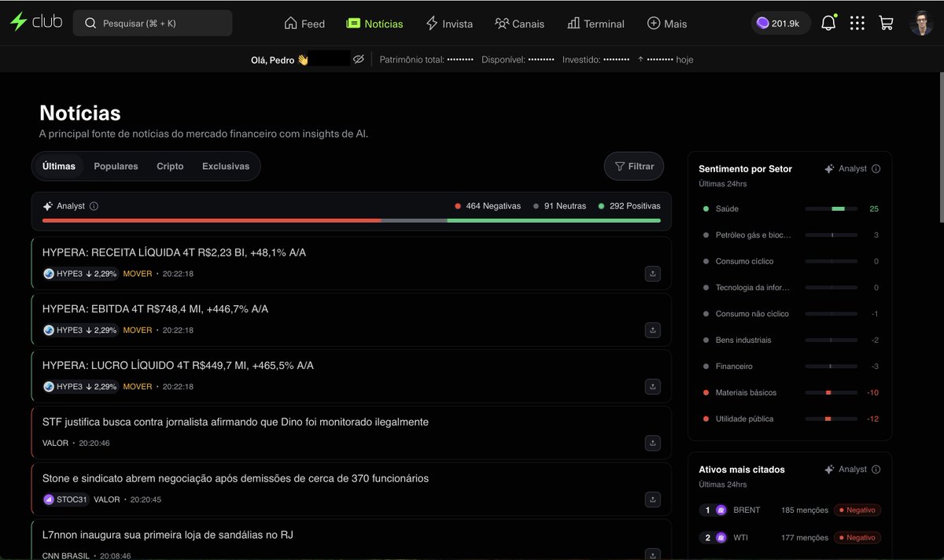Image resolution: width=944 pixels, height=560 pixels.
Task: Open the BRENT asset row
Action: pyautogui.click(x=791, y=510)
